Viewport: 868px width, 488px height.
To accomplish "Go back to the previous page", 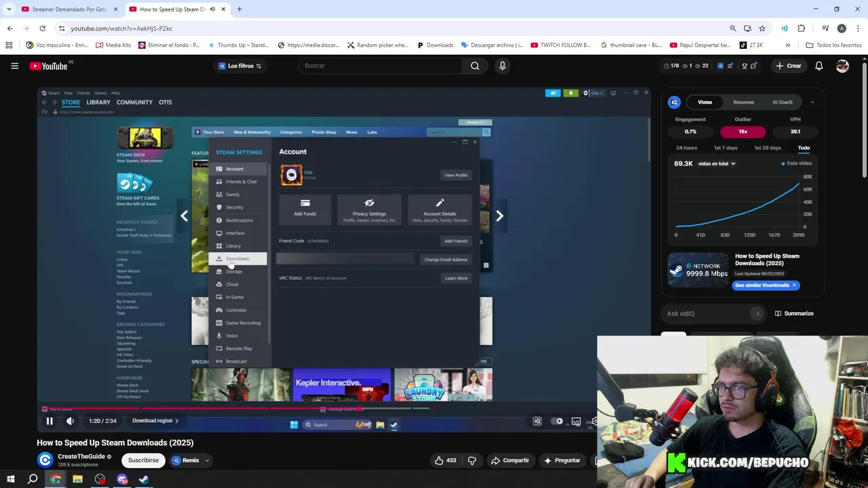I will coord(9,28).
